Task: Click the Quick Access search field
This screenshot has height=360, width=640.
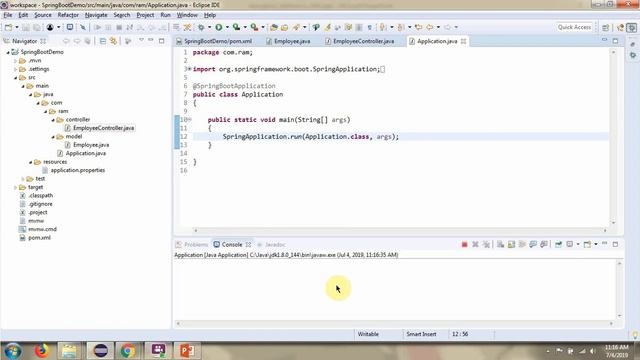Action: (x=574, y=27)
